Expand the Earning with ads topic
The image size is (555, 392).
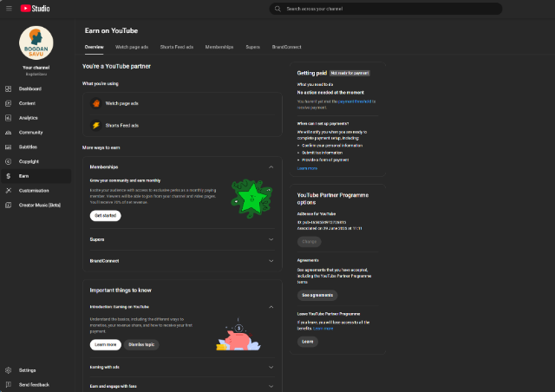click(x=271, y=367)
